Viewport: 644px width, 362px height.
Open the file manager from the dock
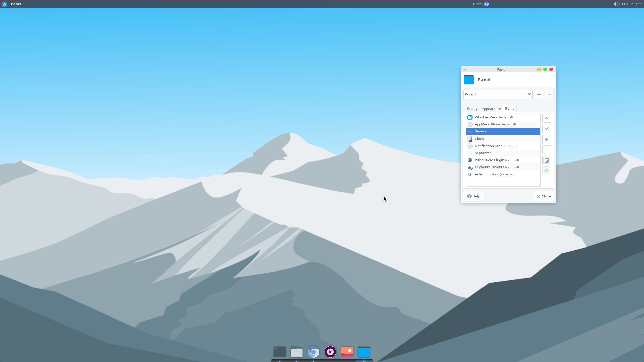pos(296,352)
